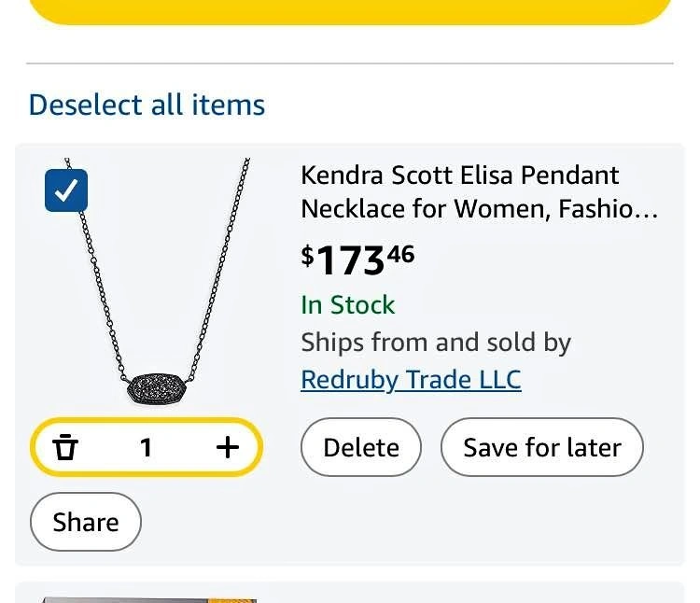
Task: Tap the white checkmark on blue box
Action: 66,191
